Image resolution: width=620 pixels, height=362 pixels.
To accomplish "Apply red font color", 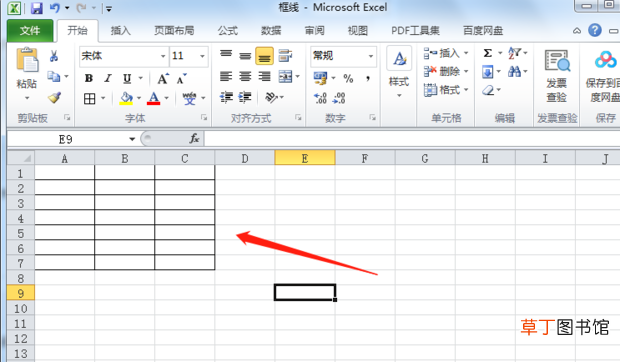I will coord(153,98).
